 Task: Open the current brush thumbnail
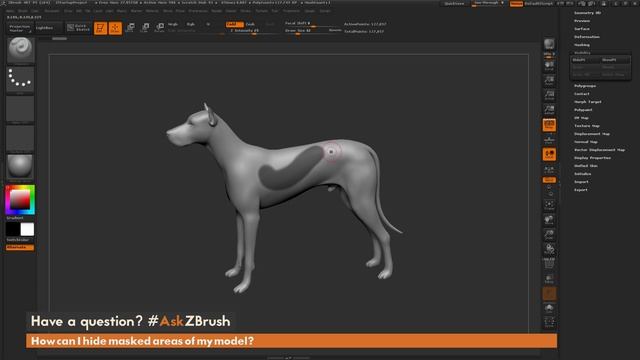[20, 50]
